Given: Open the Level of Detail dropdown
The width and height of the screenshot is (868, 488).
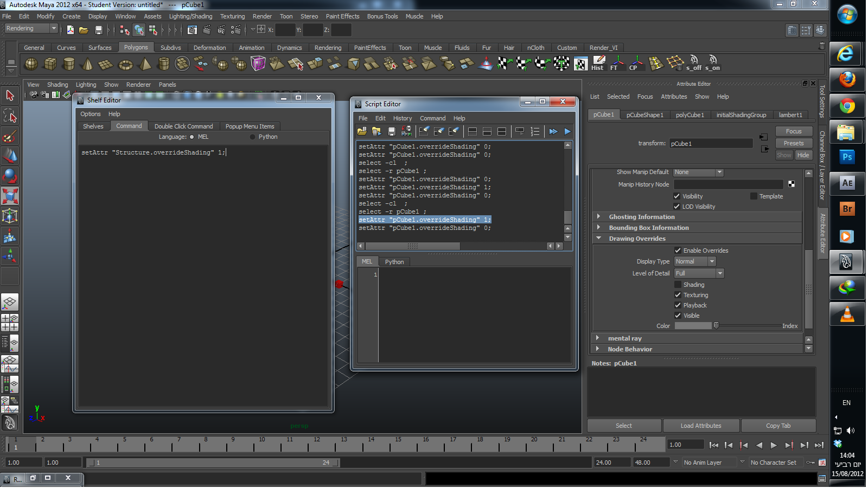Looking at the screenshot, I should (699, 273).
